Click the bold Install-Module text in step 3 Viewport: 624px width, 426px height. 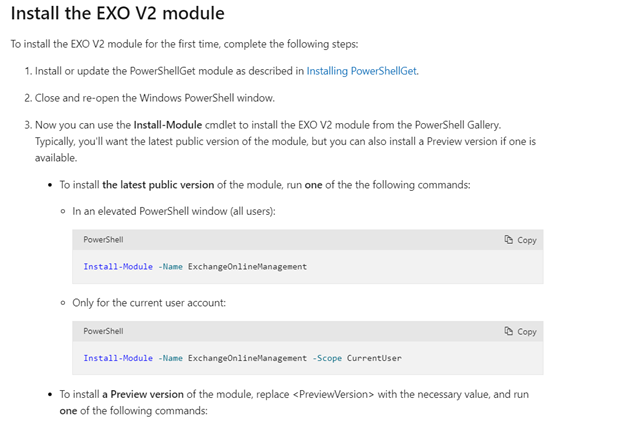(168, 125)
